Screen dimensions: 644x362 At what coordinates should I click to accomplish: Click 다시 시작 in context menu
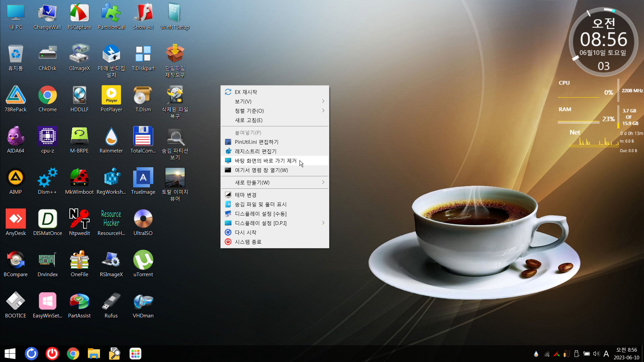pyautogui.click(x=275, y=232)
